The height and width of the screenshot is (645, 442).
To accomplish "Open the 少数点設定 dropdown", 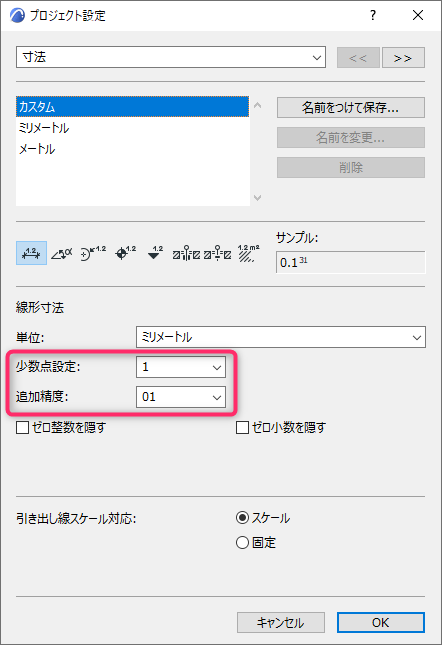I will coord(181,367).
